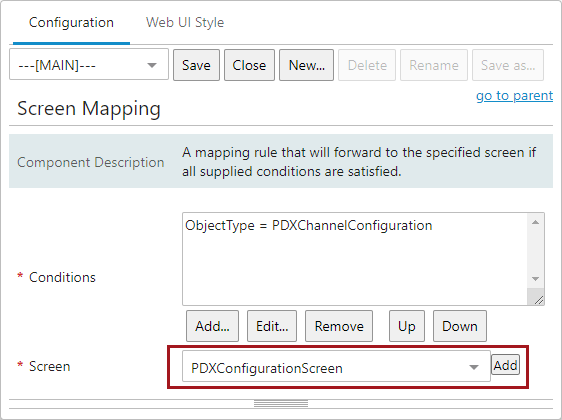Screen dimensions: 562x420
Task: Click the New... button
Action: (306, 65)
